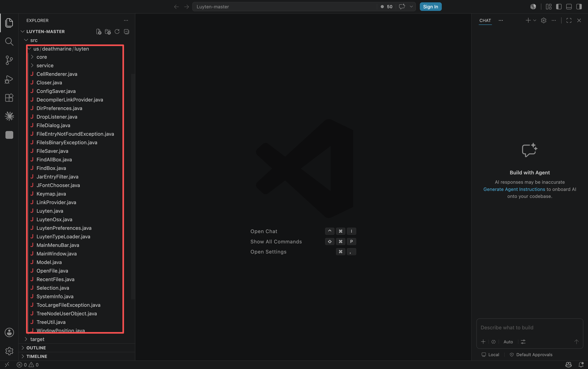Open chat panel more actions menu

click(554, 20)
